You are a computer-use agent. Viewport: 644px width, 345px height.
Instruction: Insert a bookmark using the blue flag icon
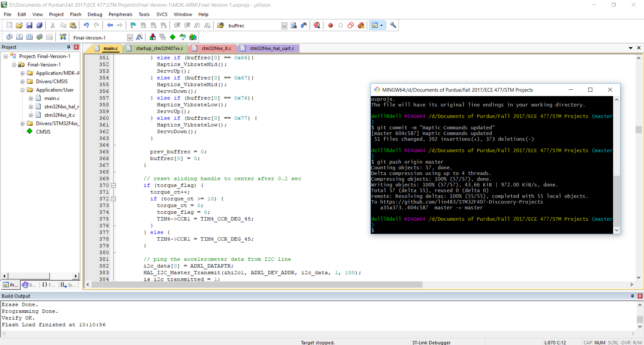pyautogui.click(x=133, y=25)
